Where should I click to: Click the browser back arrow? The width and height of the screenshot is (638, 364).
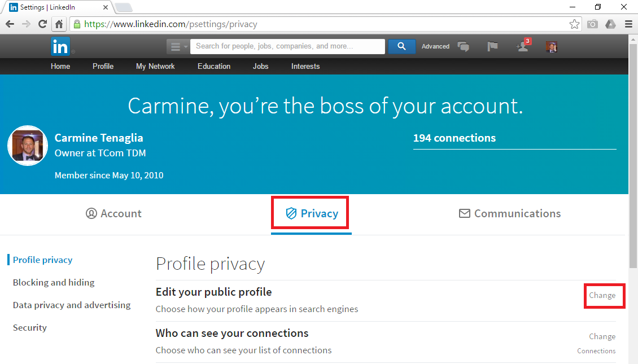pos(10,24)
